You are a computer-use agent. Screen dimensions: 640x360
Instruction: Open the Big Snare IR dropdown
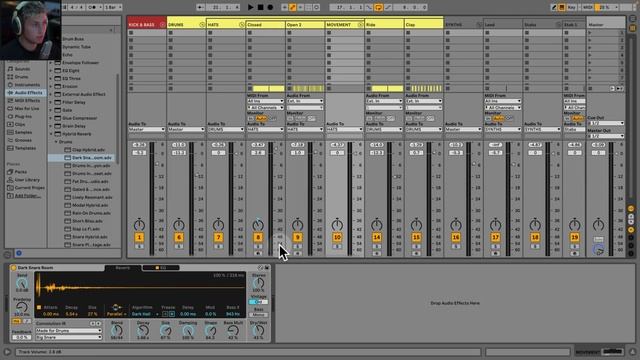[69, 338]
